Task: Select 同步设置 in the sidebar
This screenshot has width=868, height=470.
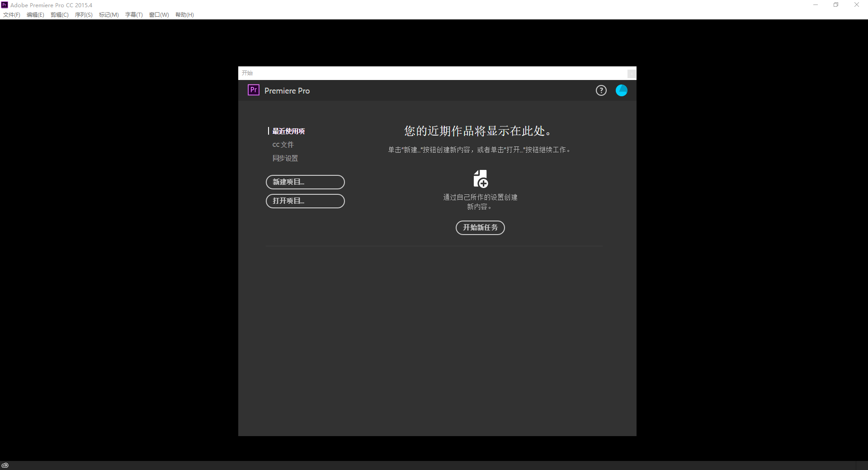Action: 285,158
